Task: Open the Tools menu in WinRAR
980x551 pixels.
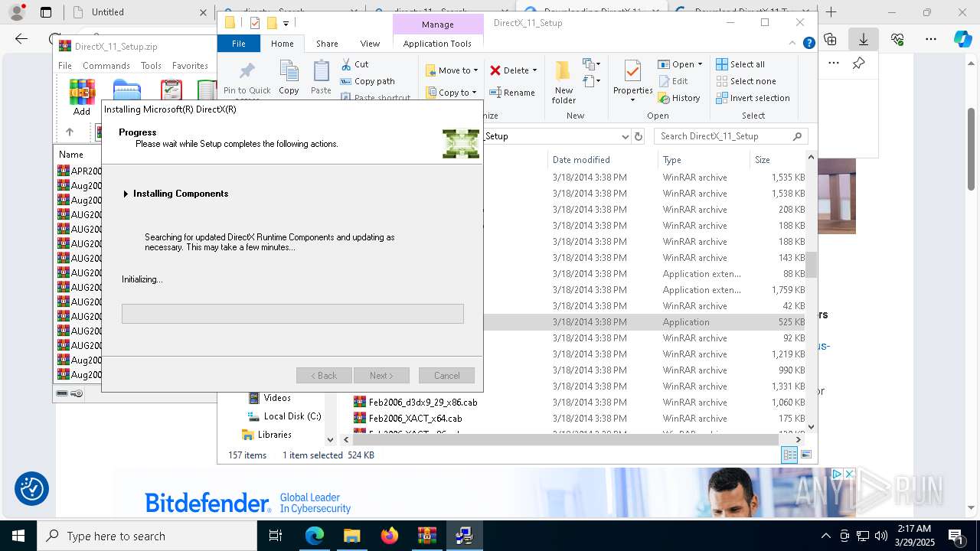Action: click(x=151, y=66)
